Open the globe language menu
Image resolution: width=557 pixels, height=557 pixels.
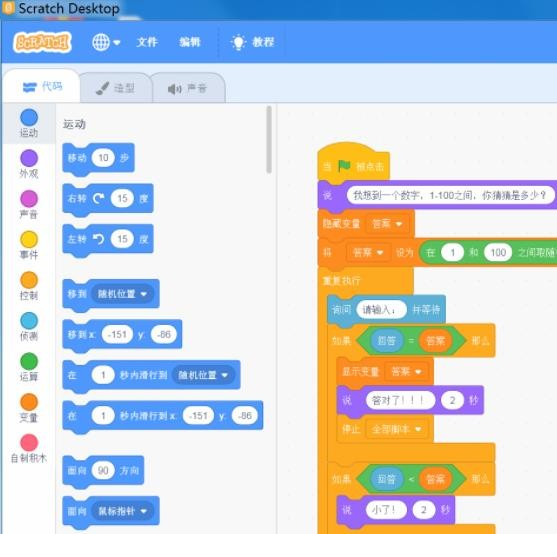tap(106, 43)
